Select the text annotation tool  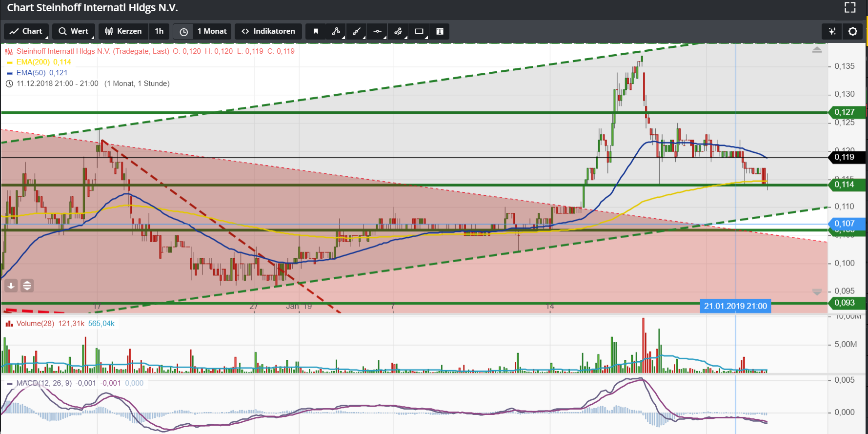(440, 31)
